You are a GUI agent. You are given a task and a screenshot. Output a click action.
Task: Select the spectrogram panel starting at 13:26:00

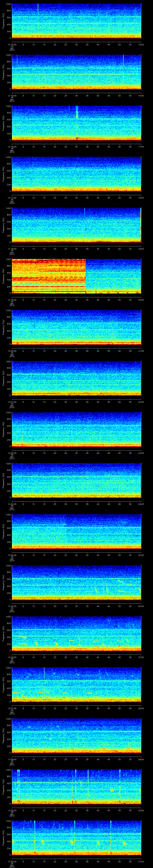[x=76, y=633]
